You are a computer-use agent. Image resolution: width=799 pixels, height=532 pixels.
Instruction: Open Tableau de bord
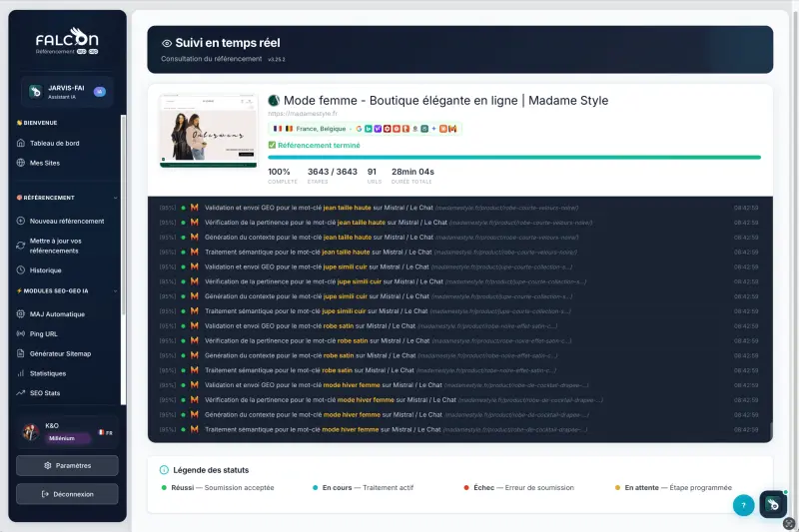click(x=54, y=143)
